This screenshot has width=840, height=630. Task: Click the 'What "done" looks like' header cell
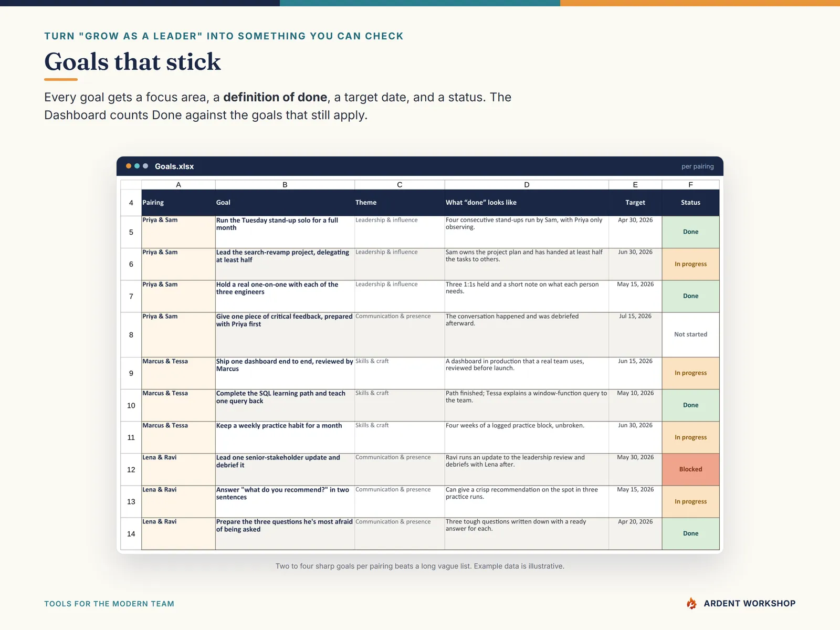pos(527,203)
